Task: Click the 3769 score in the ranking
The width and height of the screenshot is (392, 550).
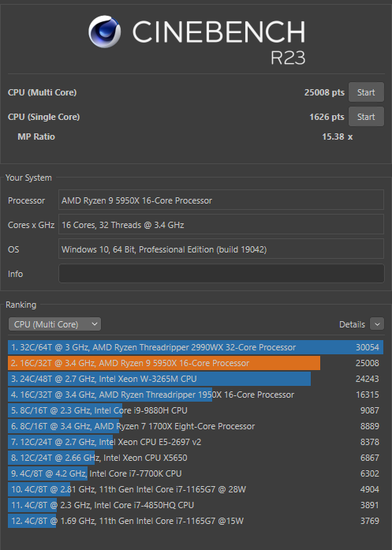Action: (x=370, y=521)
